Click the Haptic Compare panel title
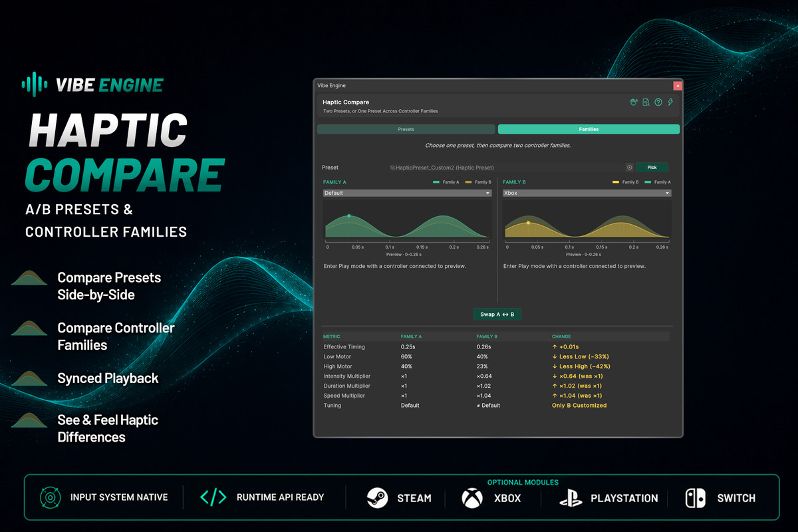Screen dimensions: 798x532 (x=346, y=102)
